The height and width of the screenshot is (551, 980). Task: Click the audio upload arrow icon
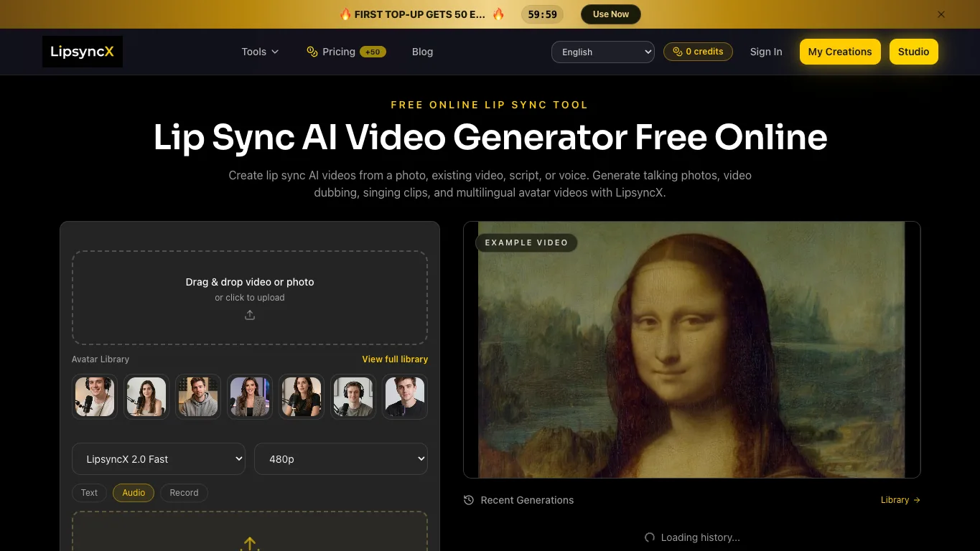[249, 544]
